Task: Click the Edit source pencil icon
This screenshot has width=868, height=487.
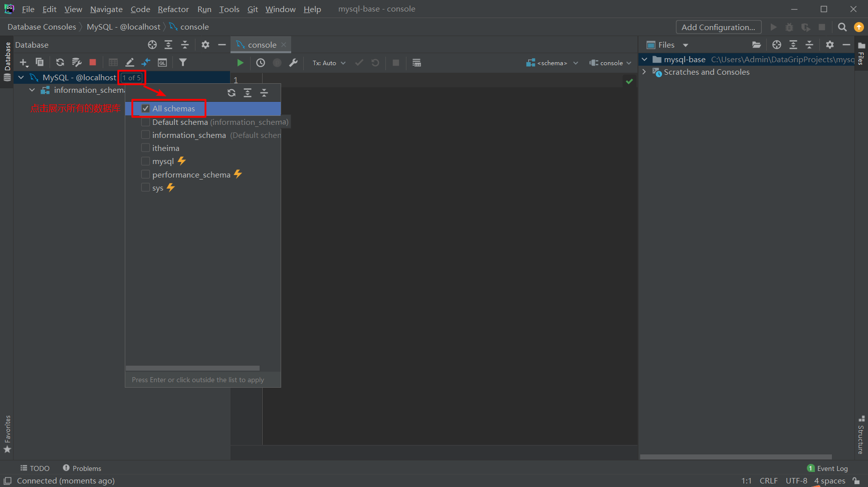Action: [x=129, y=62]
